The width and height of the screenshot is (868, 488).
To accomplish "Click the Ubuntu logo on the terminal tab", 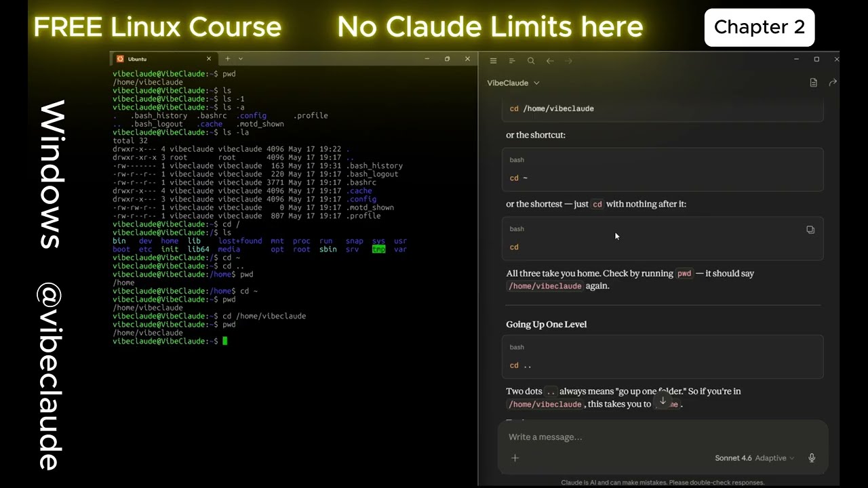I will (x=120, y=59).
